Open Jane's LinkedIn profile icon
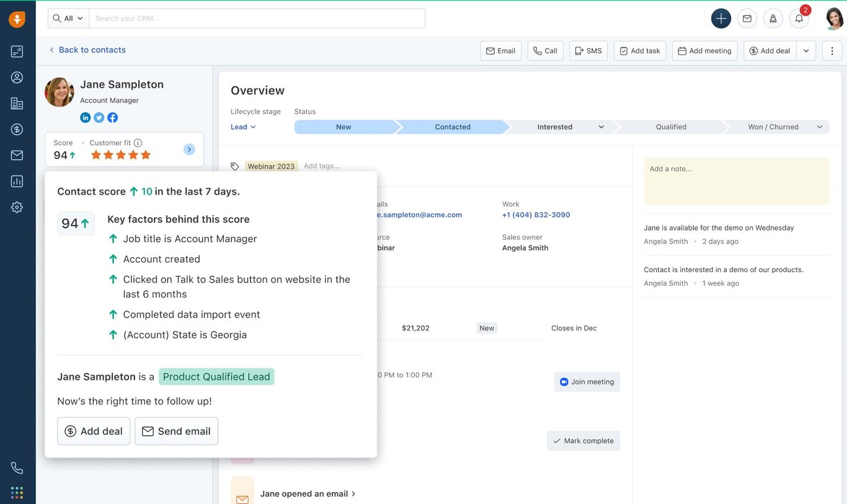Viewport: 847px width, 504px height. pyautogui.click(x=85, y=117)
